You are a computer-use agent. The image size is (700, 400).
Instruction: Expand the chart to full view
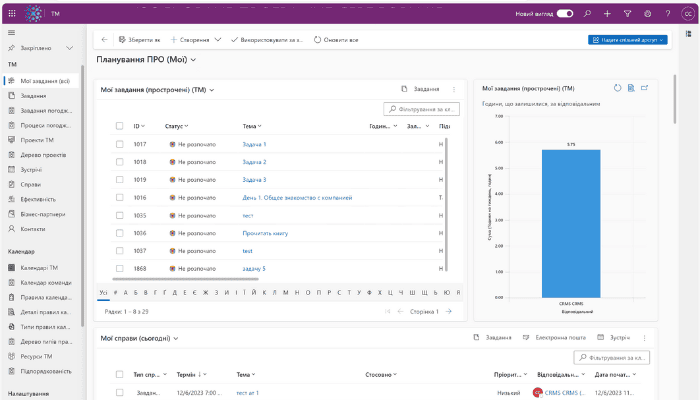[645, 88]
